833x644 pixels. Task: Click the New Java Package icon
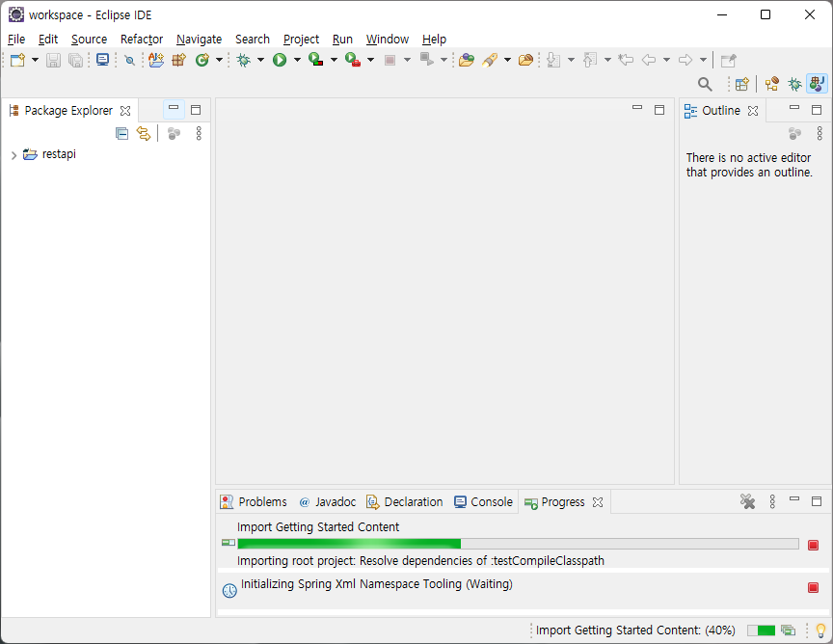(x=179, y=60)
